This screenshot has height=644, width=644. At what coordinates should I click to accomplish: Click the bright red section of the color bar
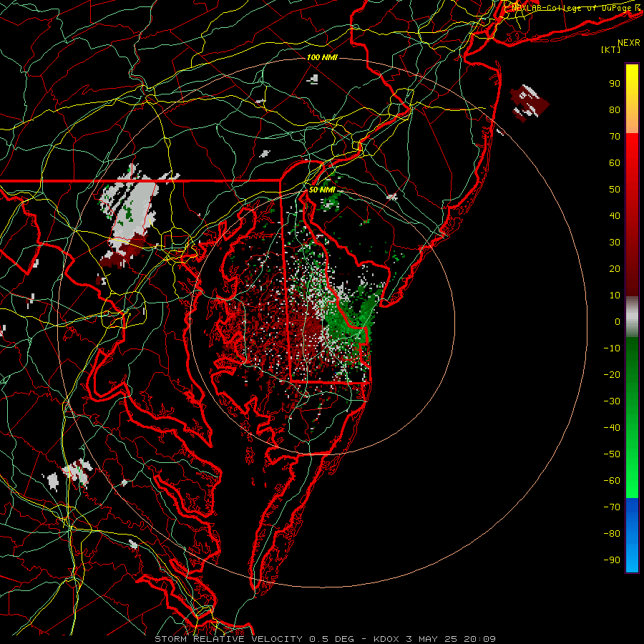coord(632,165)
